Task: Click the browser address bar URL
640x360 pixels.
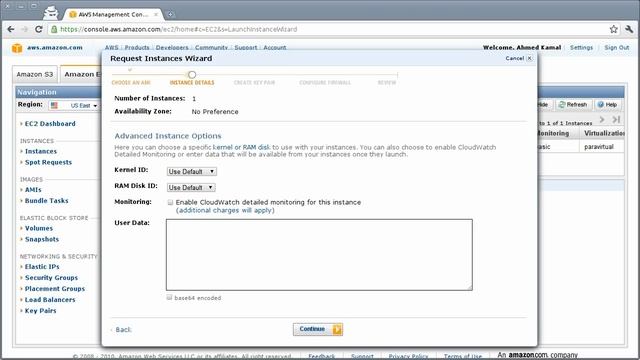Action: pyautogui.click(x=178, y=29)
